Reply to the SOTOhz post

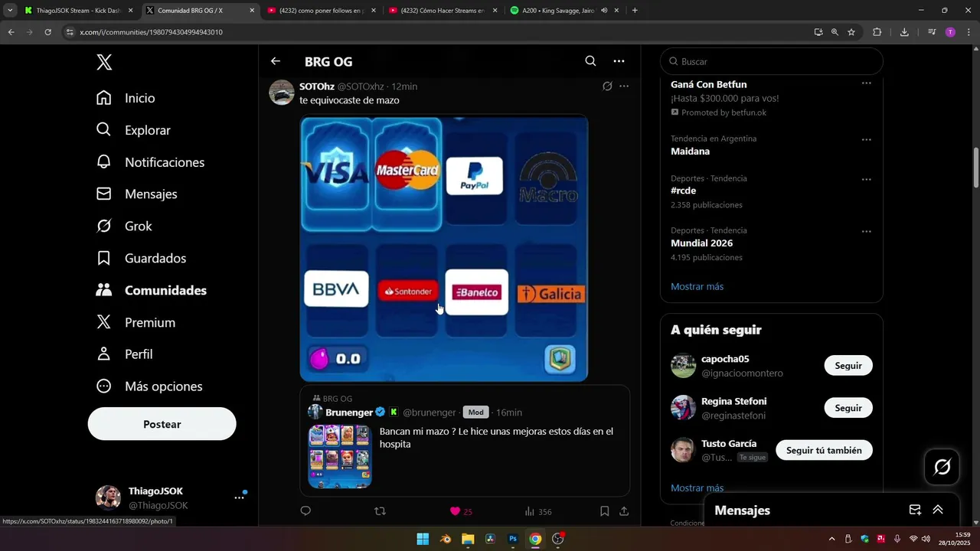click(x=305, y=511)
